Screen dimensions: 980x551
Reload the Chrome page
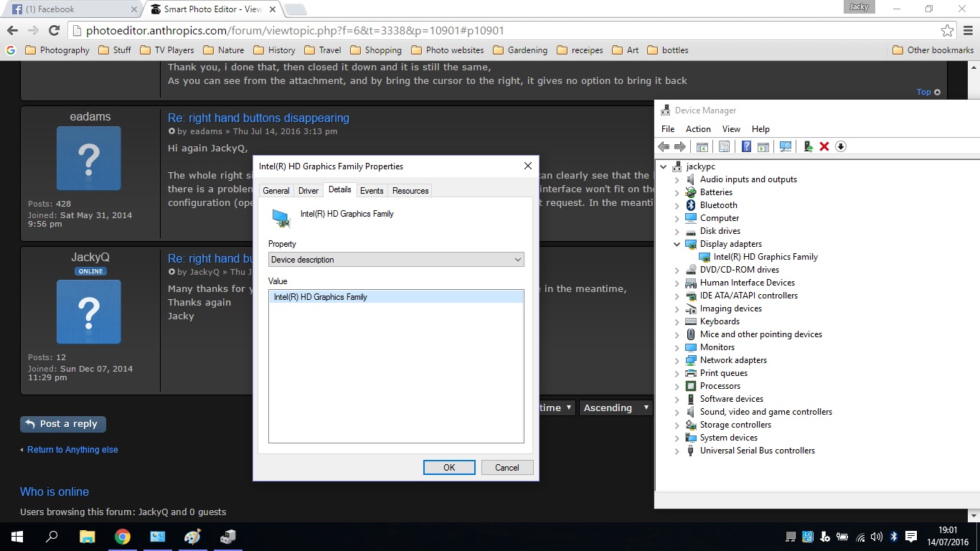pos(54,30)
